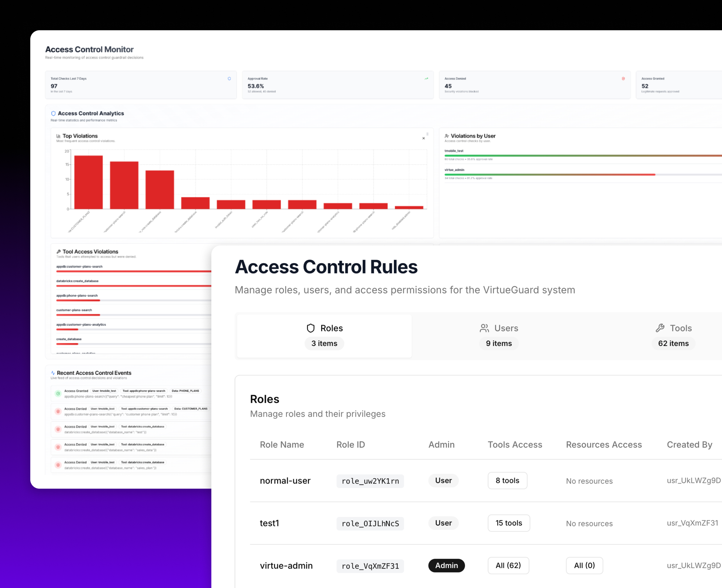
Task: Click activity icon beside Recent Access Control Events
Action: click(53, 373)
